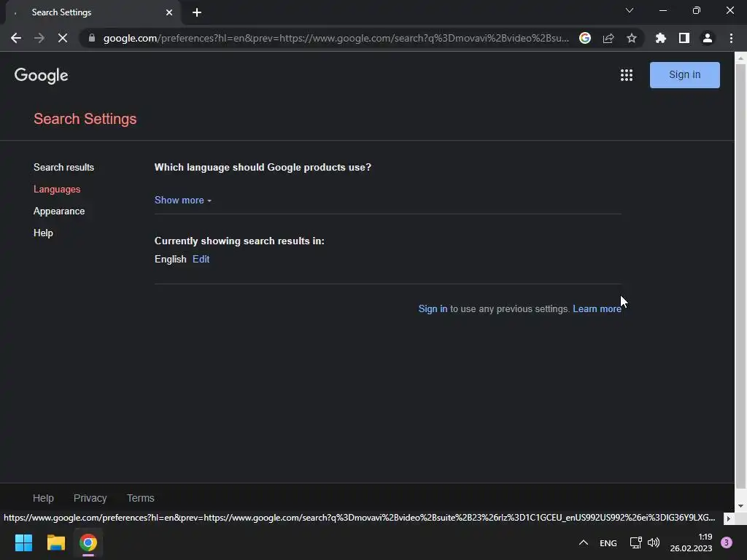This screenshot has width=747, height=560.
Task: Click Sign in link above previous settings
Action: point(433,308)
